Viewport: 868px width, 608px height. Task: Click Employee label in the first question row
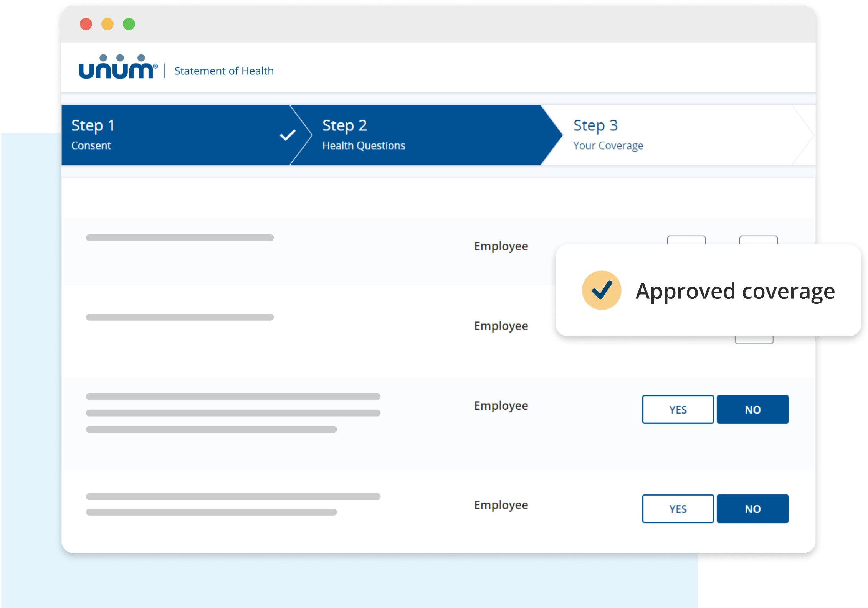pos(501,246)
